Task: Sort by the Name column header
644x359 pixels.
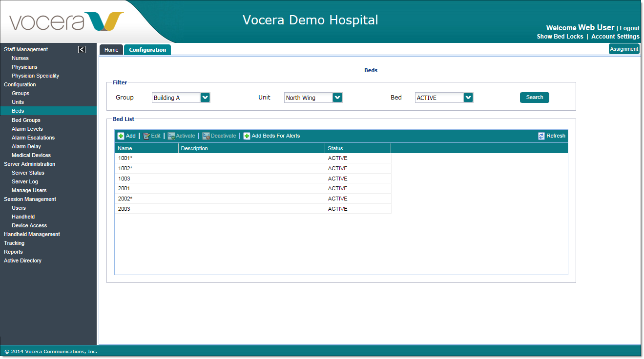Action: 146,148
